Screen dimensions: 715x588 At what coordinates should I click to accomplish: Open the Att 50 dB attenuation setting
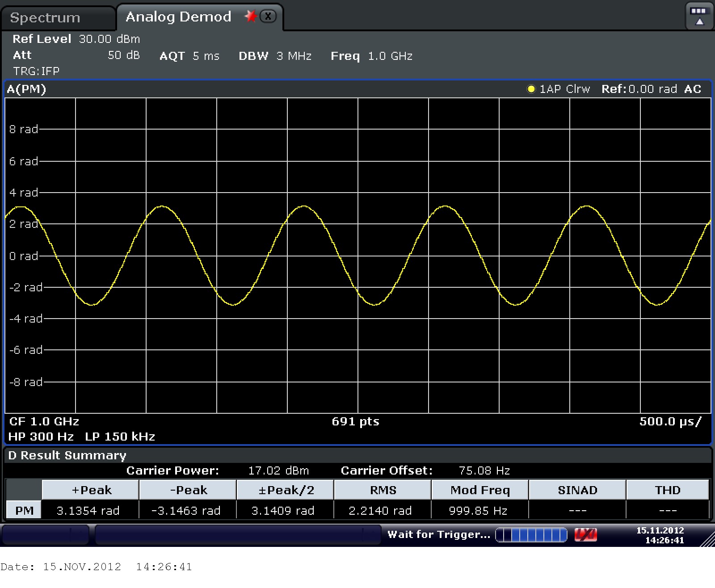[76, 55]
